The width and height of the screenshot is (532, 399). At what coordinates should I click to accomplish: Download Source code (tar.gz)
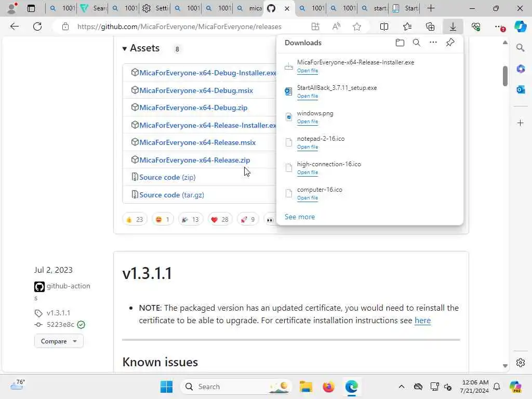171,195
